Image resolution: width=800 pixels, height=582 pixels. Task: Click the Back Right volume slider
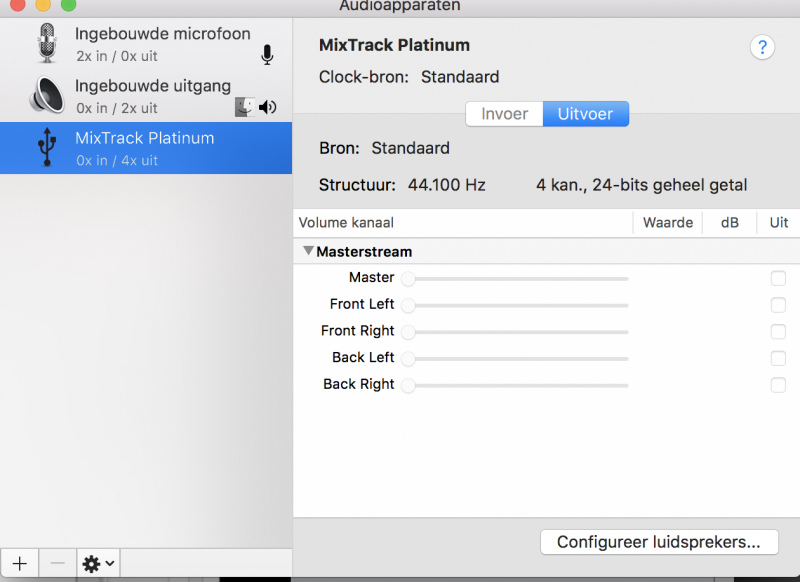pyautogui.click(x=515, y=385)
